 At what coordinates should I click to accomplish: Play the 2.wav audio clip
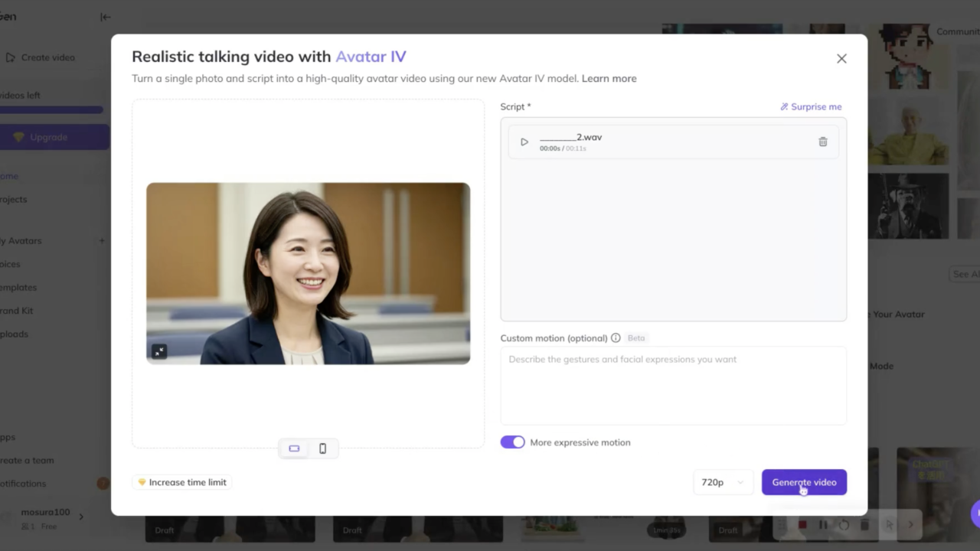(x=524, y=142)
